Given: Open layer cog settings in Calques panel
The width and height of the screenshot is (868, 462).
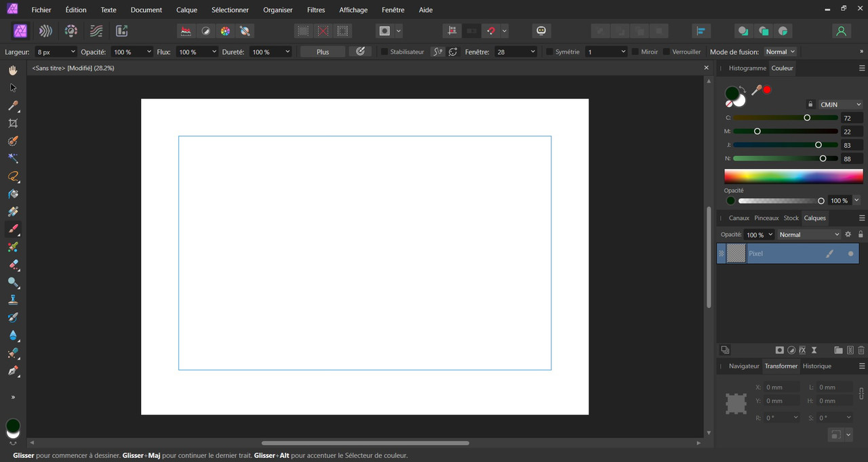Looking at the screenshot, I should click(848, 234).
